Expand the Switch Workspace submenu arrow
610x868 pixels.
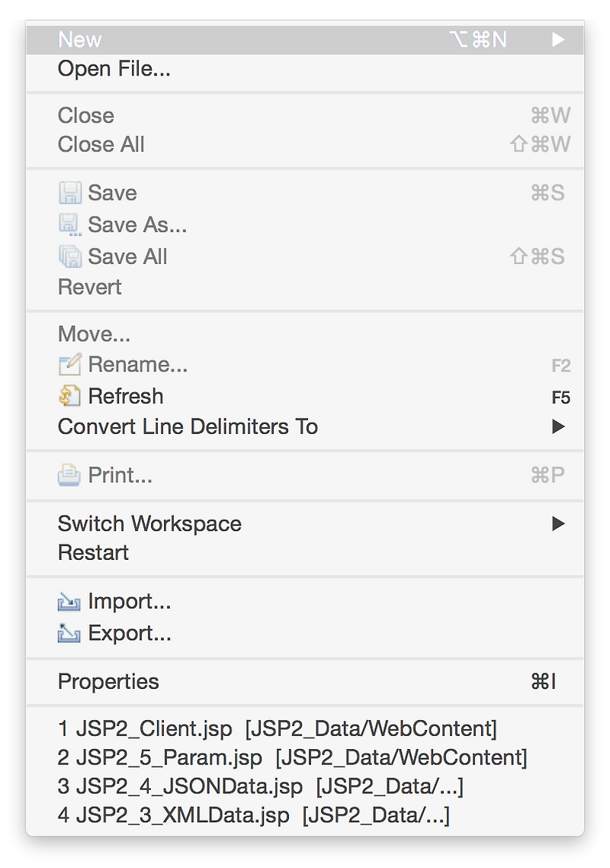coord(559,524)
